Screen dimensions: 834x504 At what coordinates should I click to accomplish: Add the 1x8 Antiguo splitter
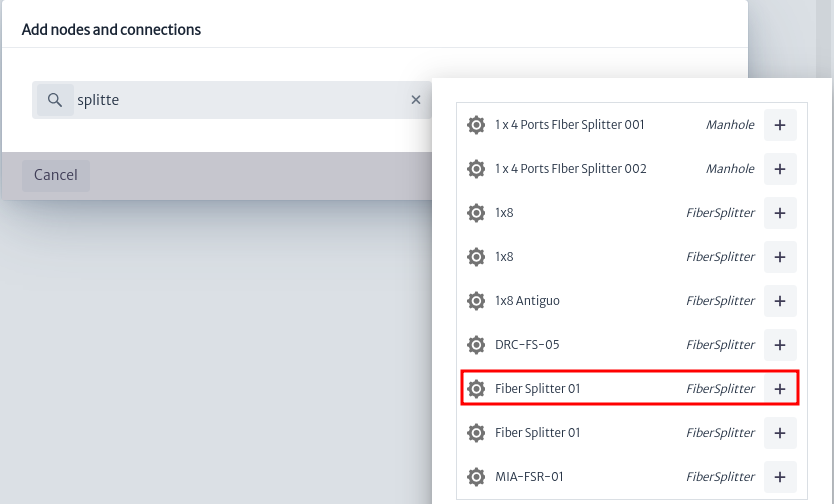[780, 301]
